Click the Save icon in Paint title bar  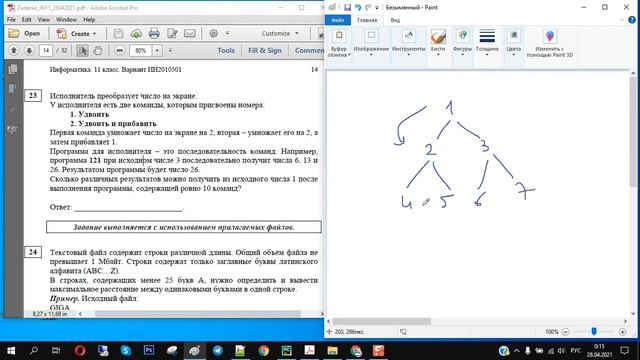(347, 7)
